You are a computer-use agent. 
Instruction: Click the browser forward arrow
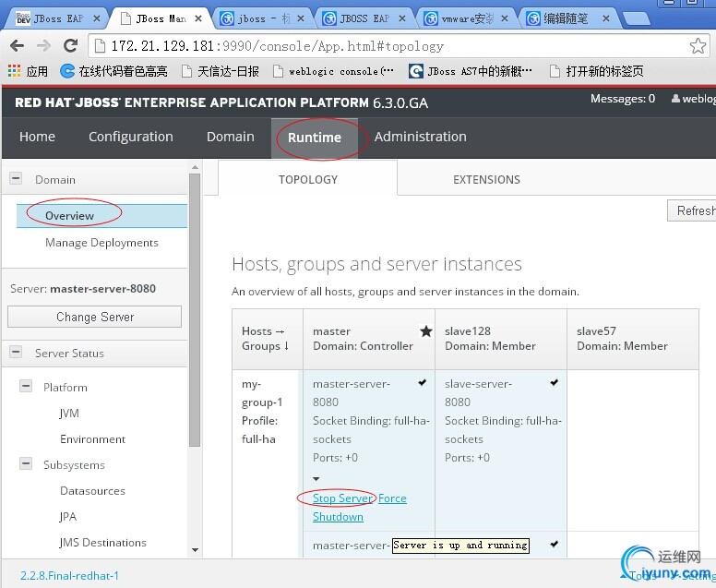click(x=43, y=45)
